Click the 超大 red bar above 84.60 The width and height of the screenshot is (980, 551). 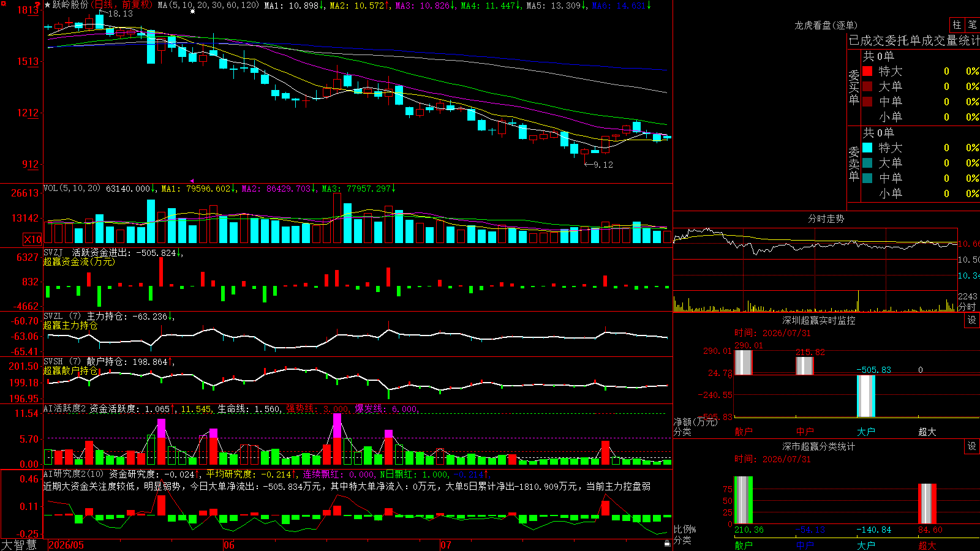pyautogui.click(x=927, y=504)
